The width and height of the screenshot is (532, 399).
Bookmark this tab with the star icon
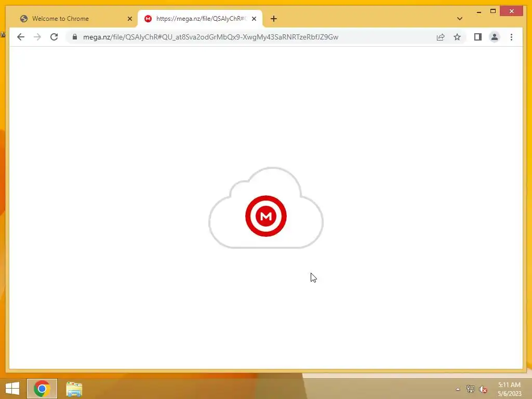click(457, 37)
